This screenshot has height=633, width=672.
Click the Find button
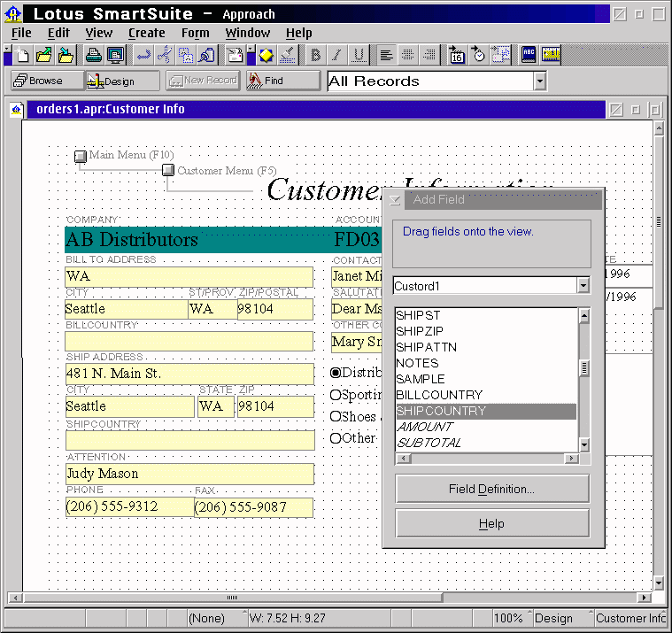tap(283, 81)
